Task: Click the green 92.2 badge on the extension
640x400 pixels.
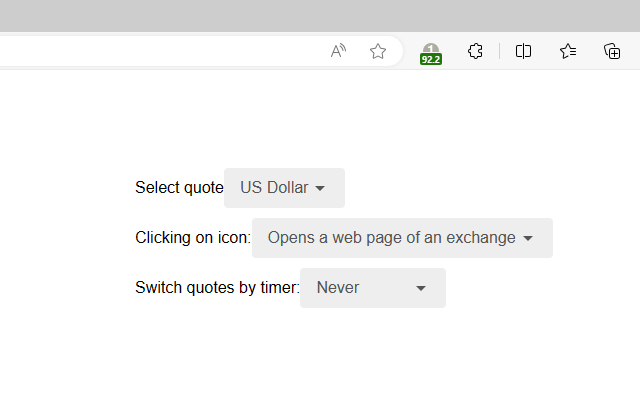Action: tap(431, 59)
